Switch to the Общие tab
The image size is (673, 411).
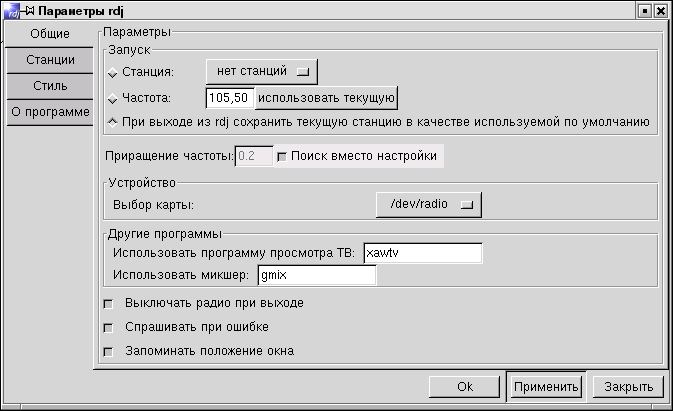pyautogui.click(x=49, y=34)
